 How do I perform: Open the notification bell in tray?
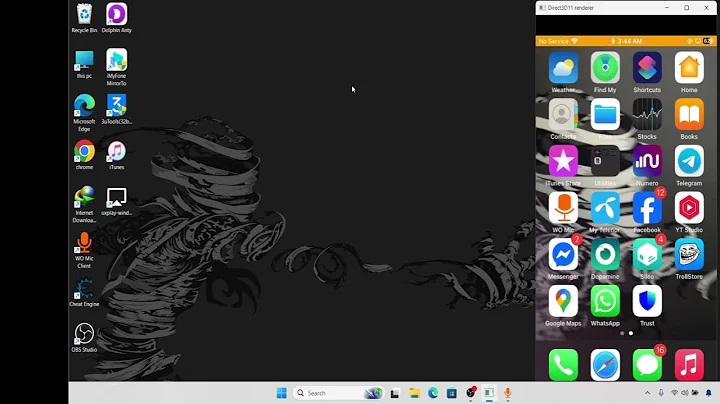tap(709, 393)
